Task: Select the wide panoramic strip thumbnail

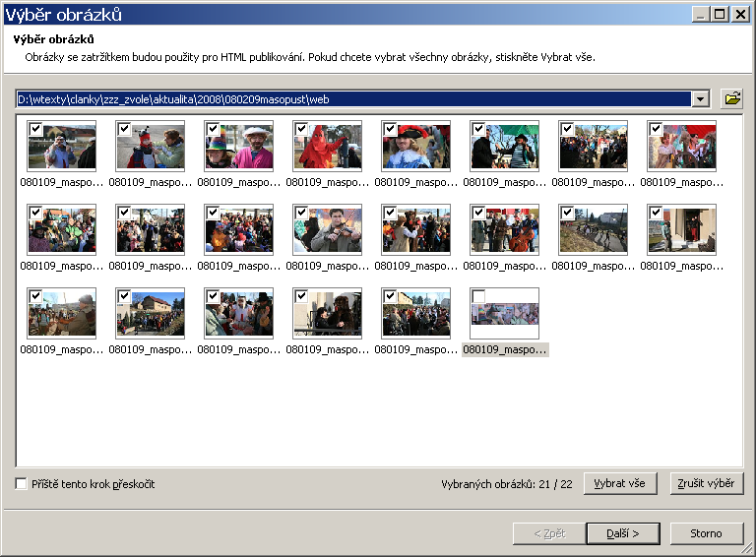Action: coord(505,315)
